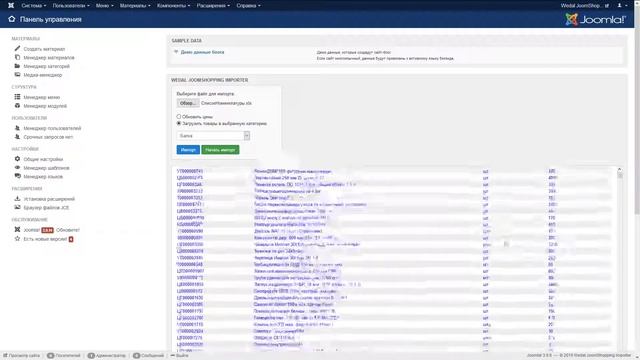Open Установка расширений in the sidebar
Viewport: 640px width, 360px height.
tap(49, 199)
